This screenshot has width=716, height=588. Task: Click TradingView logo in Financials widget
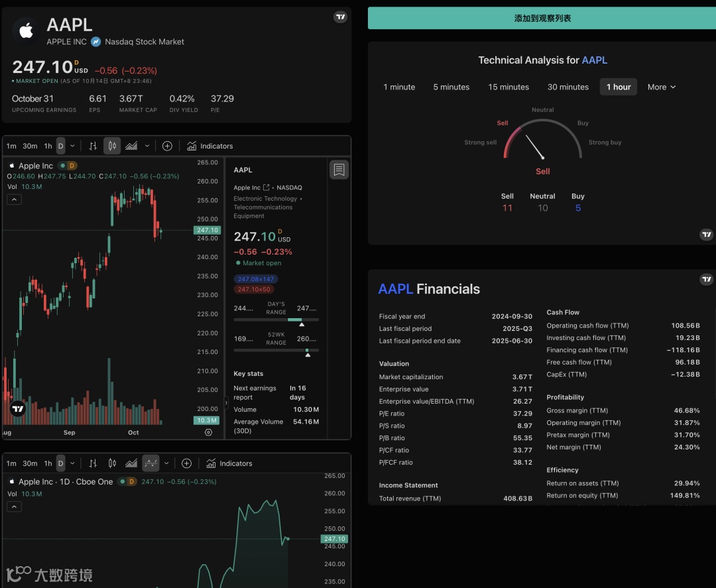click(707, 279)
